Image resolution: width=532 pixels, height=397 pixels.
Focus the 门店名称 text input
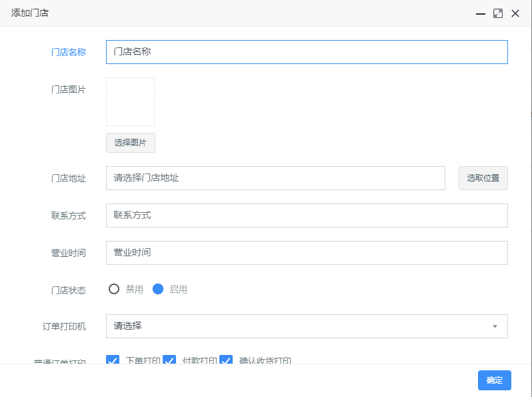tap(307, 52)
